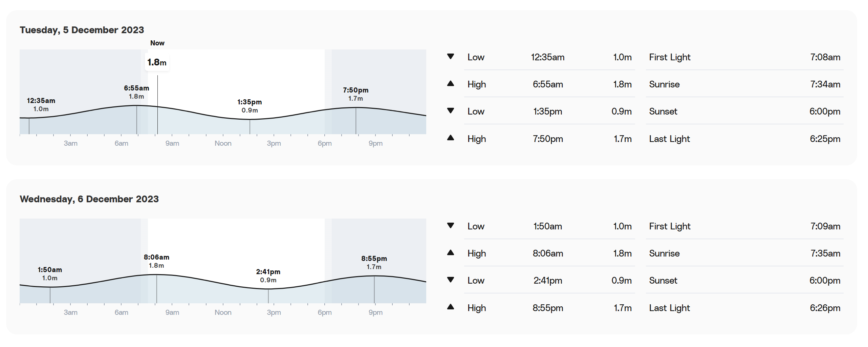The image size is (868, 347).
Task: Click the down arrow beside Tuesday's 1:35pm low
Action: pyautogui.click(x=450, y=111)
